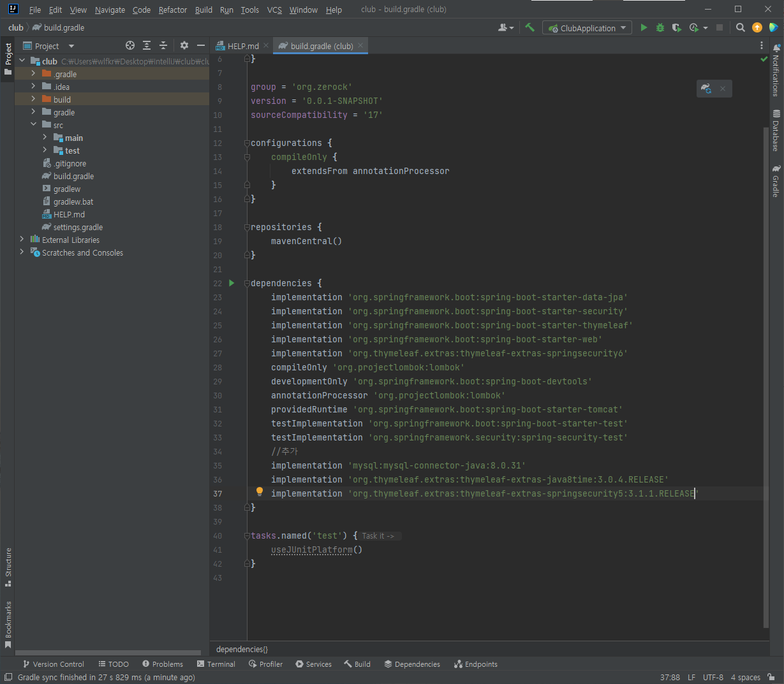Run with coverage icon in toolbar
Screen dimensions: 784x684
[677, 27]
